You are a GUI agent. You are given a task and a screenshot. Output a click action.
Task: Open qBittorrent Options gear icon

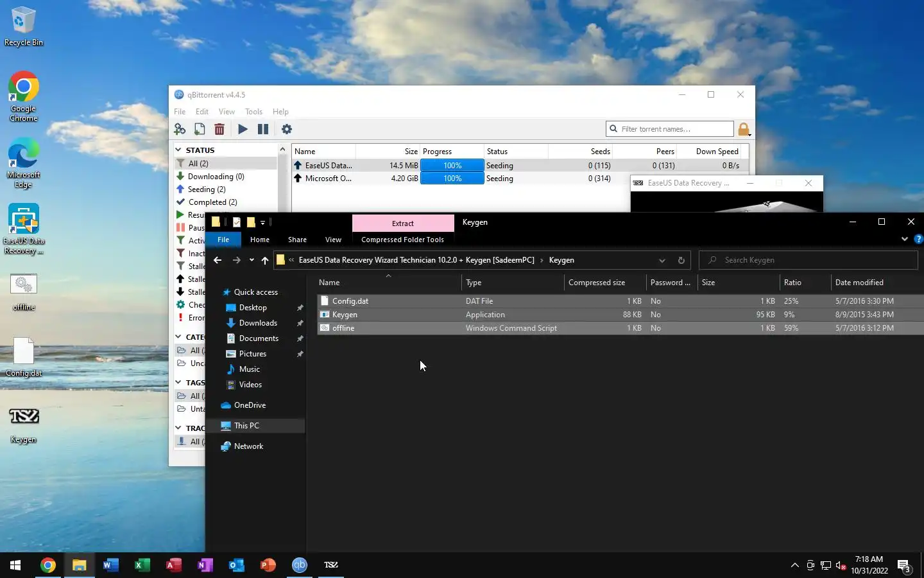(x=287, y=129)
